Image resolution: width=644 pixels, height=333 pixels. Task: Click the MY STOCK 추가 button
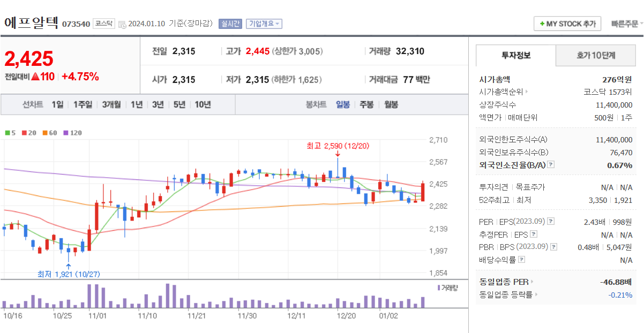pyautogui.click(x=567, y=24)
